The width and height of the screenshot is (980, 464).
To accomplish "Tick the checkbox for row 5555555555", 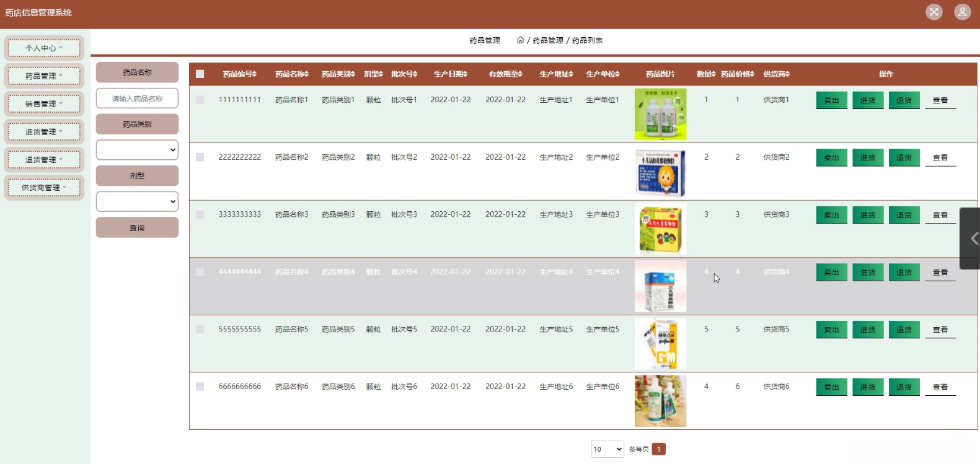I will point(200,329).
